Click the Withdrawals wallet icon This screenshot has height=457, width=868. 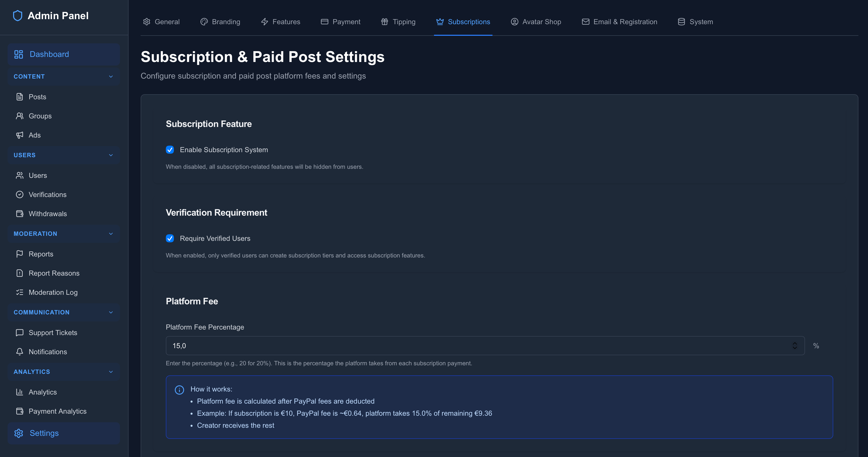[20, 214]
